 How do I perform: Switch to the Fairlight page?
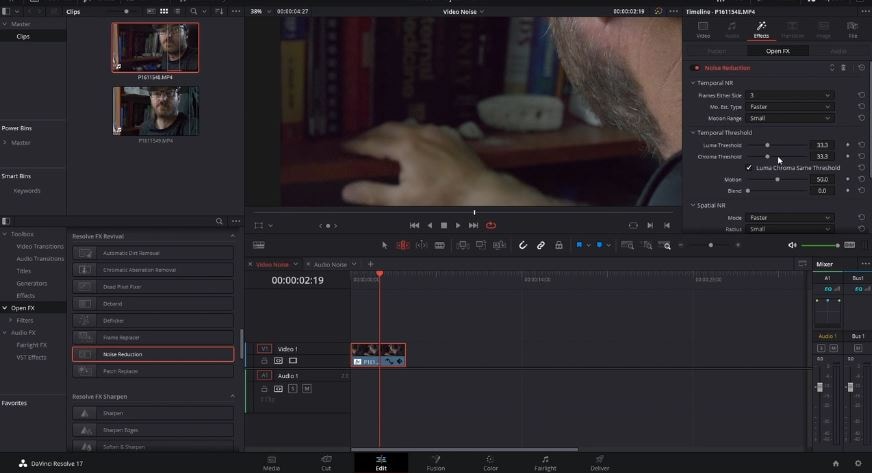click(545, 463)
